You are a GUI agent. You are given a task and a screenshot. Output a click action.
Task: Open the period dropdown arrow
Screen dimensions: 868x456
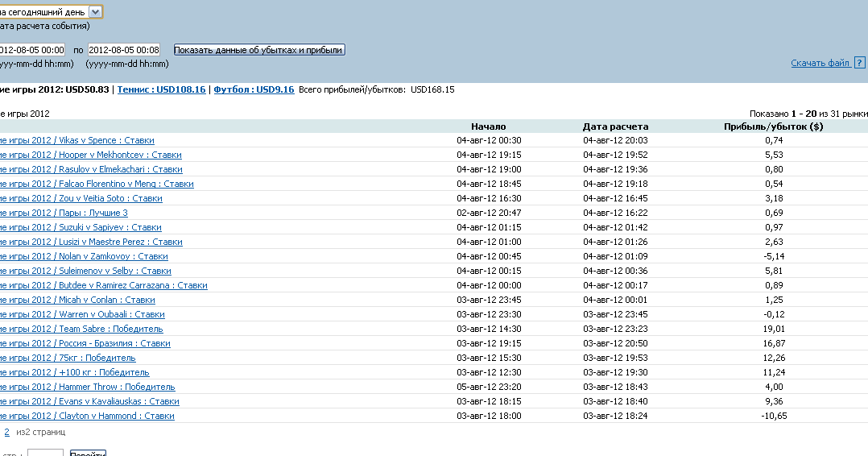[x=95, y=11]
